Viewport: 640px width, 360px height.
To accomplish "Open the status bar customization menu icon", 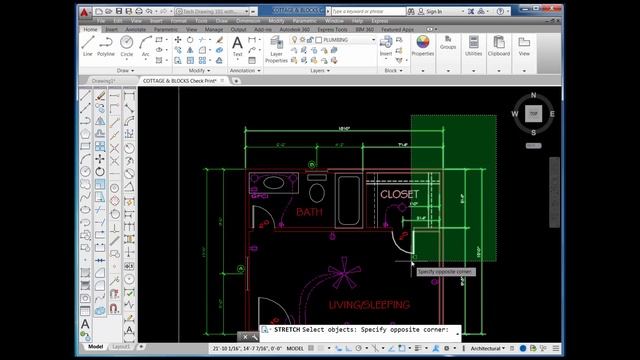I will coord(556,348).
